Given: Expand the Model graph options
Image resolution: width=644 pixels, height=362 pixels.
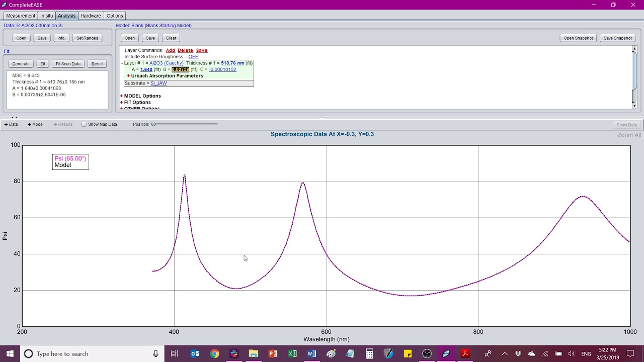Looking at the screenshot, I should [x=35, y=124].
